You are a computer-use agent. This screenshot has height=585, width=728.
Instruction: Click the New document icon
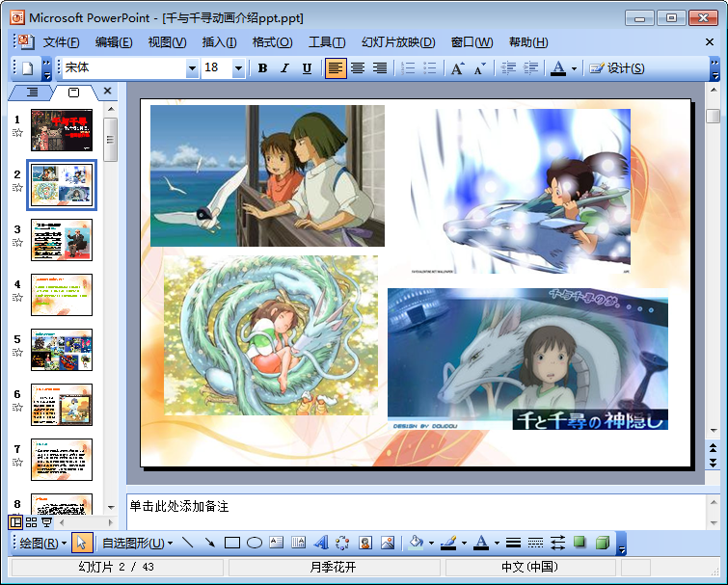28,68
